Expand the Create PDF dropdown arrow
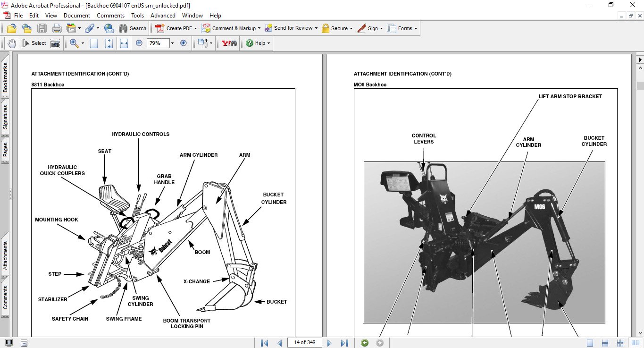 (195, 28)
